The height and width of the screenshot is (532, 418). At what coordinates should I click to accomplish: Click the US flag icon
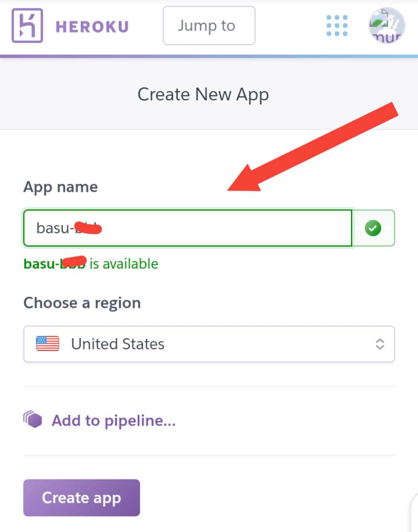tap(48, 344)
